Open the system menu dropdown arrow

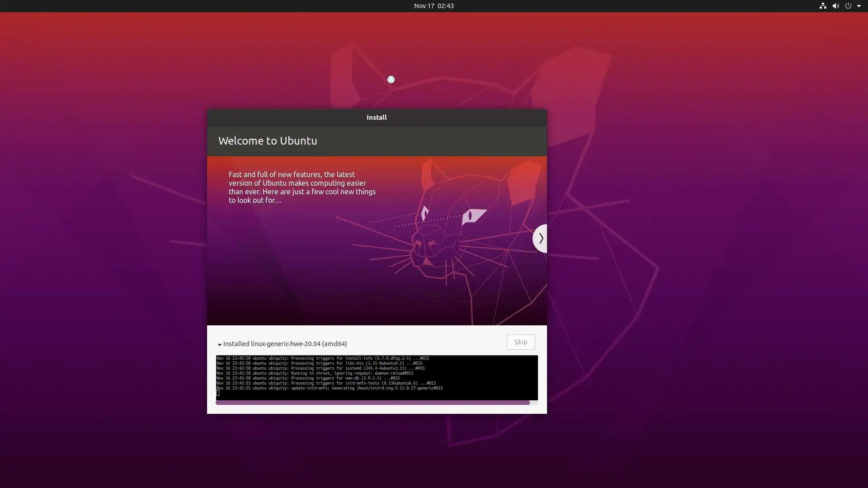click(859, 6)
